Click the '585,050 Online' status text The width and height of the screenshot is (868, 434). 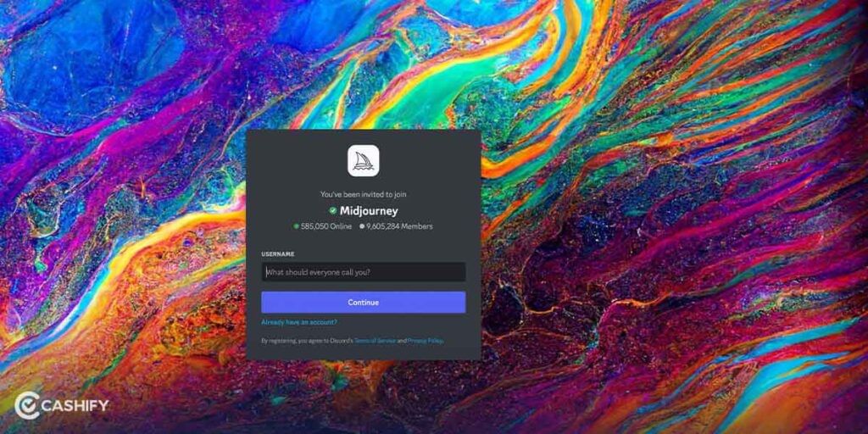tap(326, 226)
